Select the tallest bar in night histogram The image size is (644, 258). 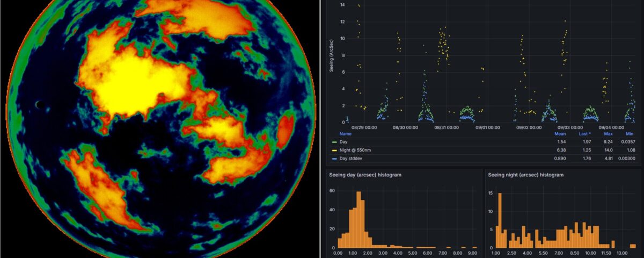[500, 220]
